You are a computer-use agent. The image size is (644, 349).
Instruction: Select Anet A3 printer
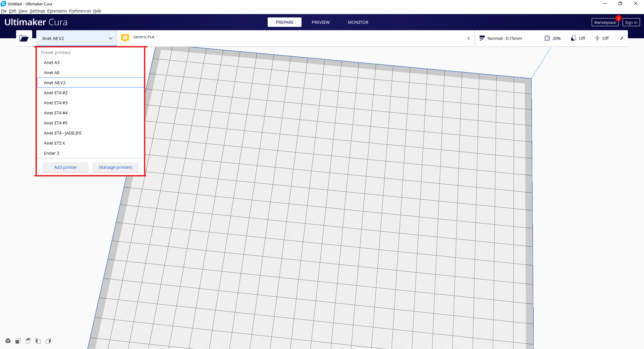click(90, 62)
